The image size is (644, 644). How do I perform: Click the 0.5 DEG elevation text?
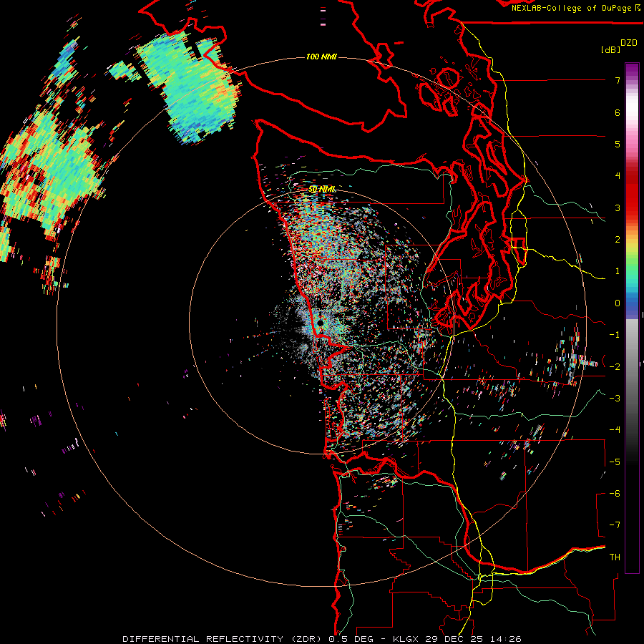pos(351,639)
